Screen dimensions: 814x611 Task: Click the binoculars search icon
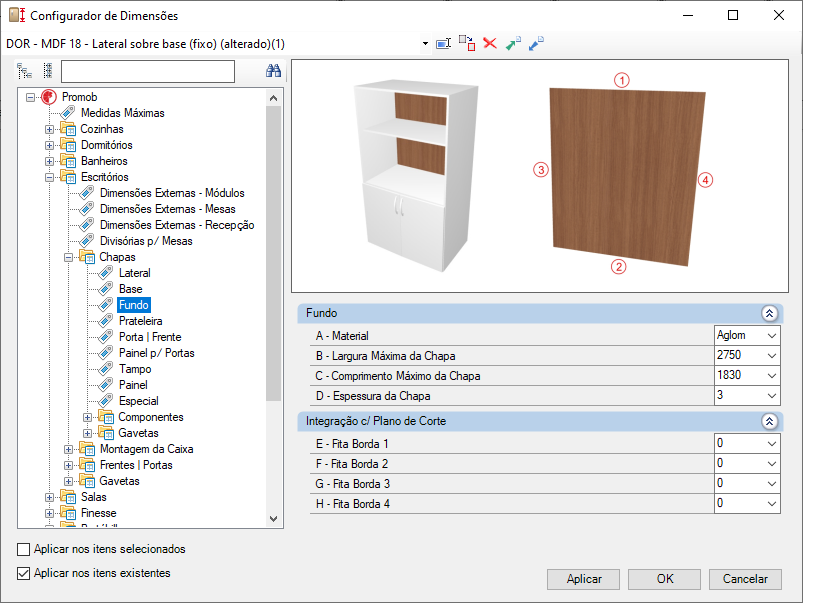click(273, 71)
